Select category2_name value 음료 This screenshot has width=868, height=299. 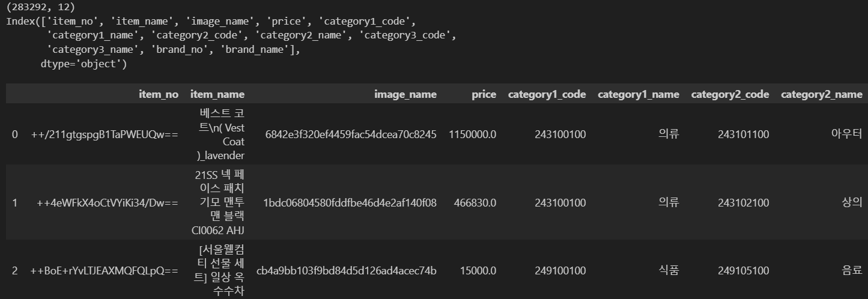coord(852,271)
